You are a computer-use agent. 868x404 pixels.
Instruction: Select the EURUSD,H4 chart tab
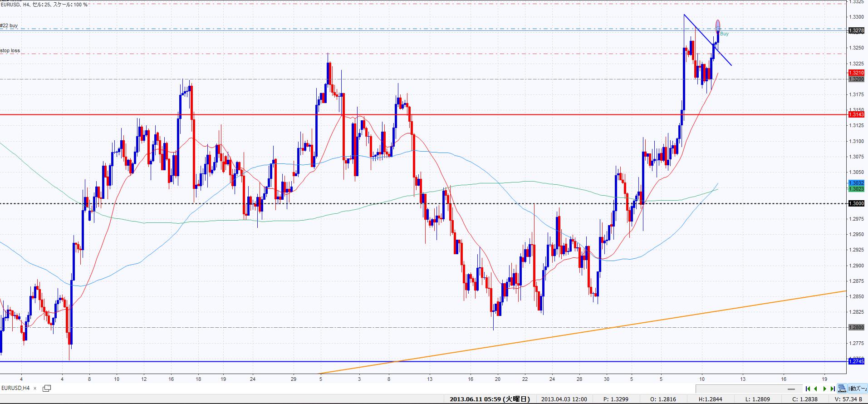click(16, 388)
